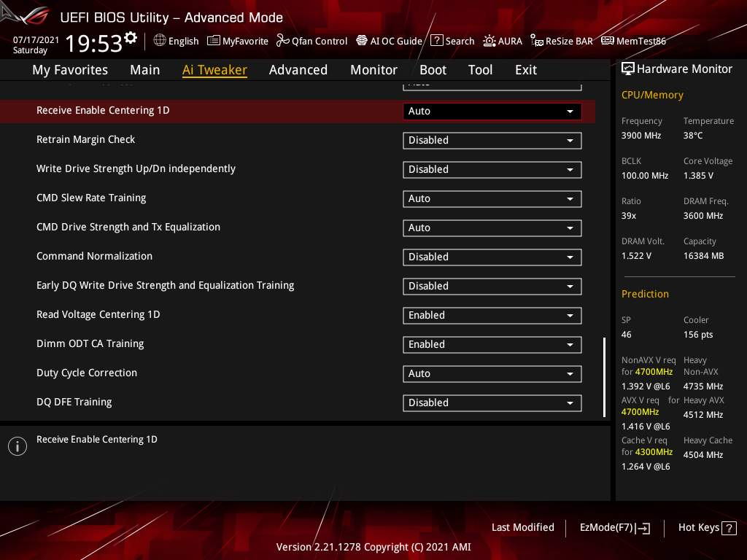Expand Write Drive Strength Up/Dn independently dropdown

pyautogui.click(x=492, y=169)
